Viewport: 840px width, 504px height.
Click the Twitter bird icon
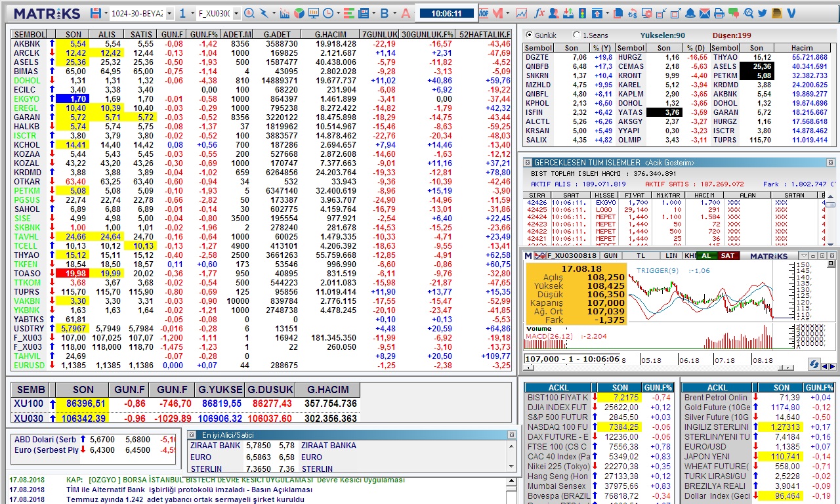click(762, 13)
